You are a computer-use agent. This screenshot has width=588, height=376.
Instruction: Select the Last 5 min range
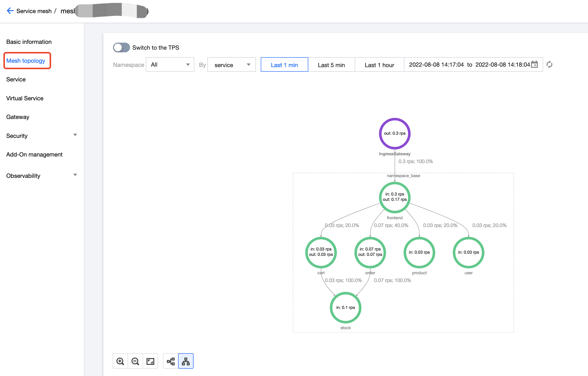click(331, 65)
